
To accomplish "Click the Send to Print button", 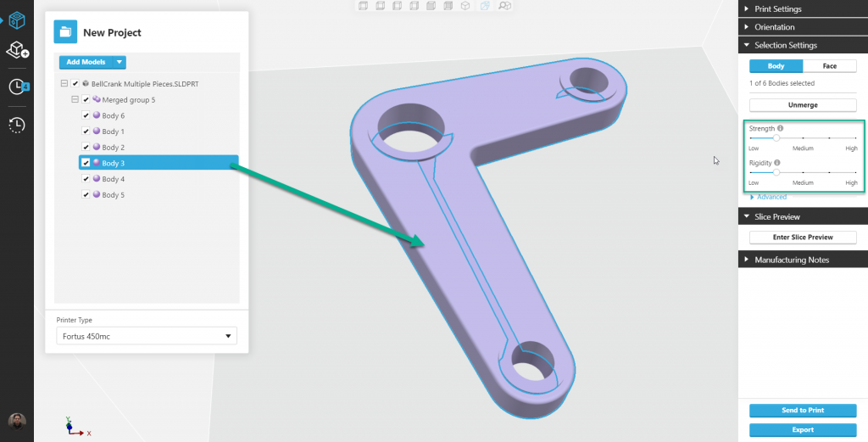I will point(803,411).
